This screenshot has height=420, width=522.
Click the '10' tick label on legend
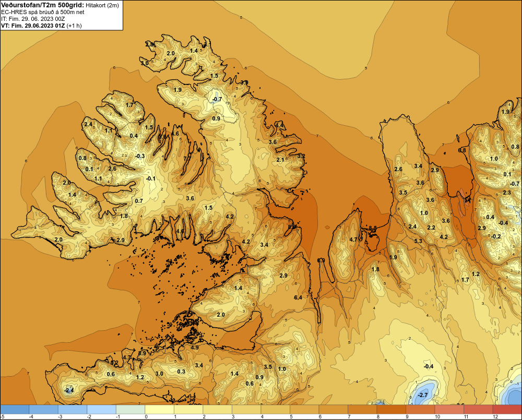click(437, 417)
